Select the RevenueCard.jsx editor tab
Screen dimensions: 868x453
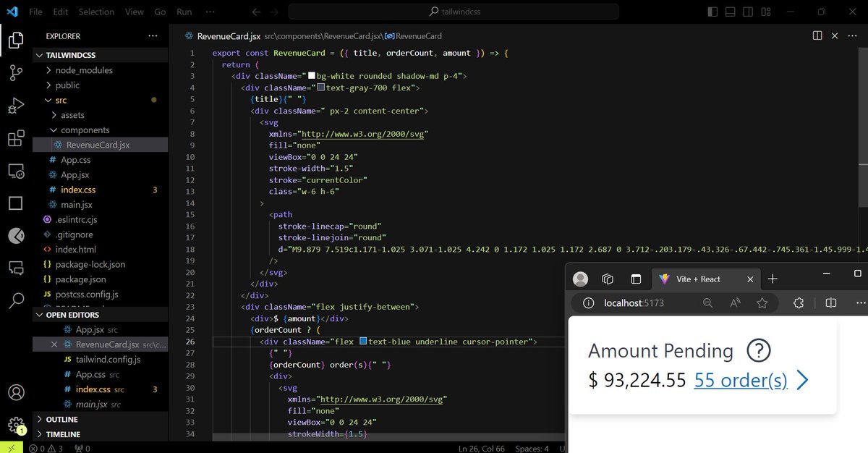click(228, 36)
